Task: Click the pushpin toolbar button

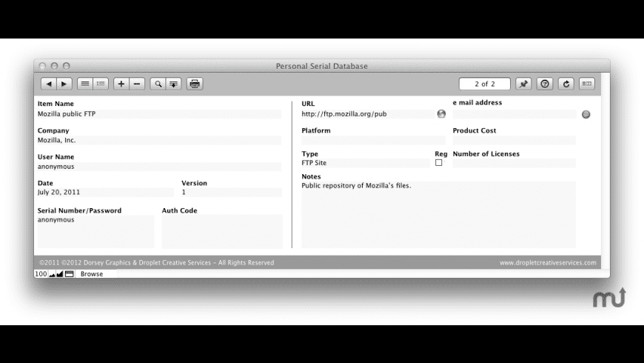Action: (x=523, y=84)
